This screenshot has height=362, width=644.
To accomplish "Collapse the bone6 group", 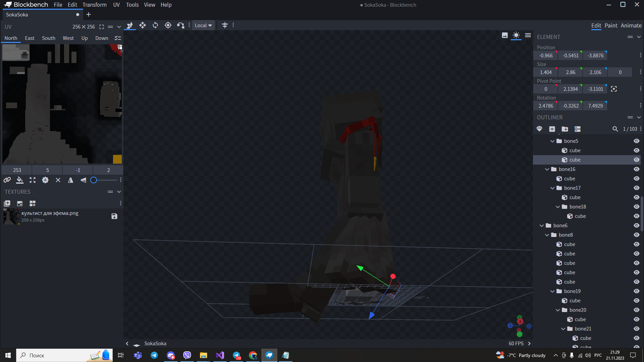I will [x=542, y=226].
